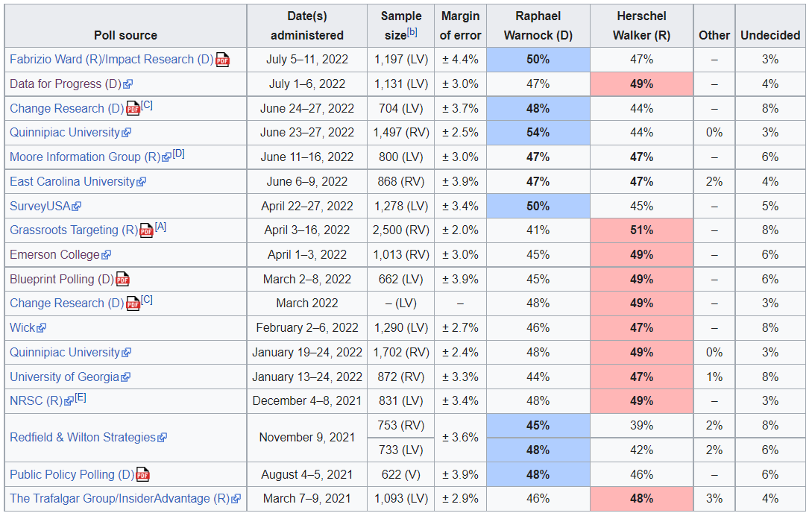Open footnote [D] after Moore Information Group
Screen dimensions: 812x516
coord(179,154)
